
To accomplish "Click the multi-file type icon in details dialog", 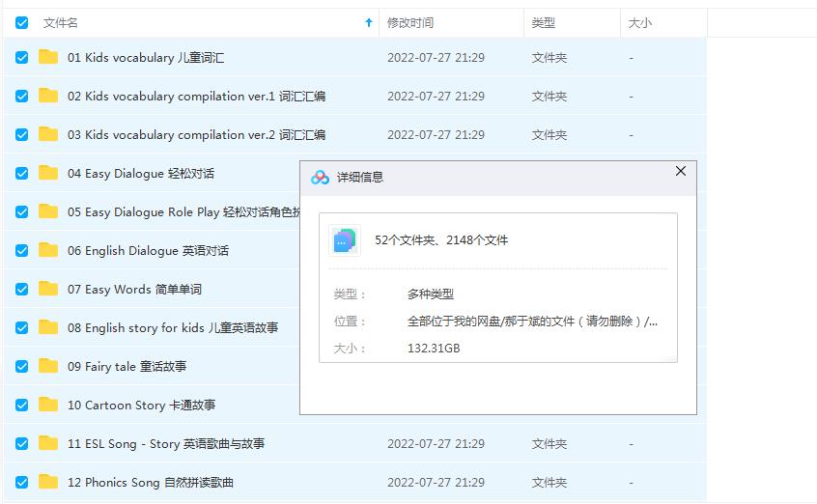I will (x=344, y=240).
